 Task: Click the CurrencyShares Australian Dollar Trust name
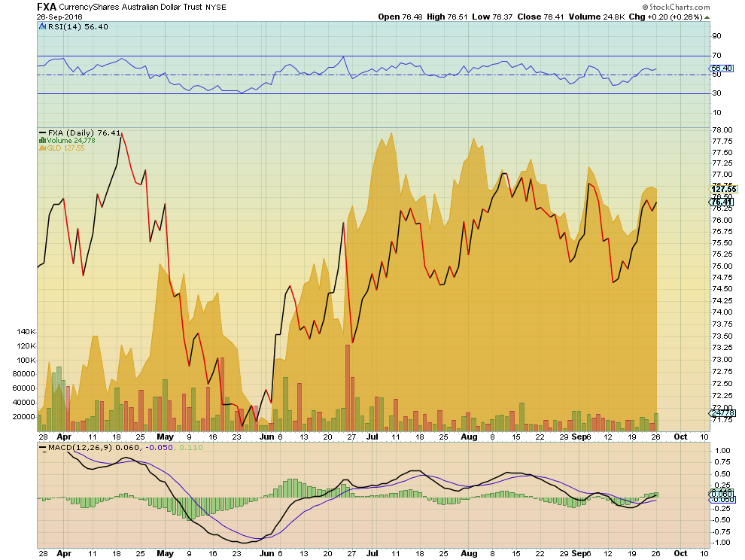tap(131, 7)
